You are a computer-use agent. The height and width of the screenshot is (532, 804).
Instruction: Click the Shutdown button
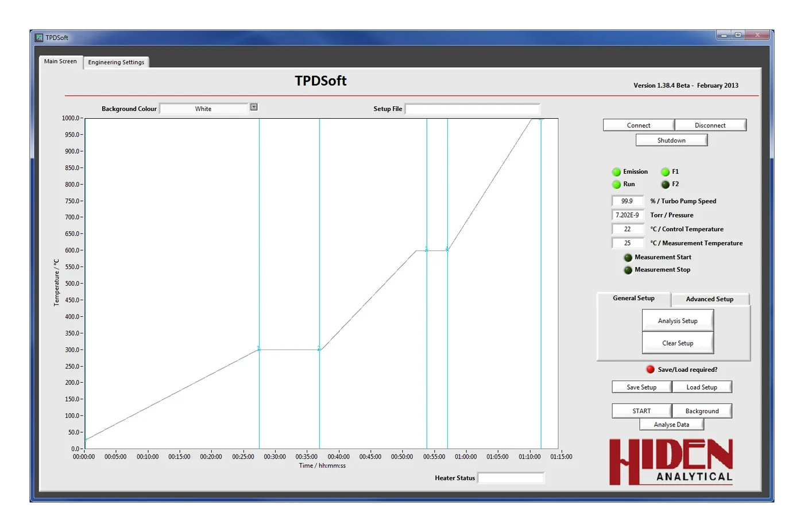coord(671,140)
